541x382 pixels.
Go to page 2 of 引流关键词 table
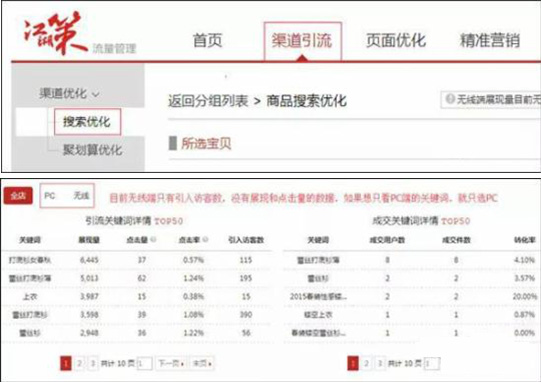click(79, 363)
